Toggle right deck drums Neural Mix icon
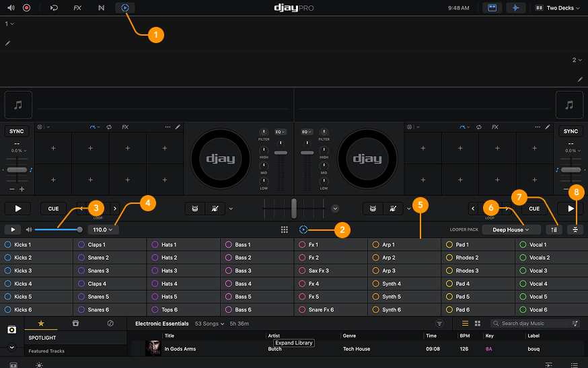Image resolution: width=588 pixels, height=368 pixels. point(373,209)
